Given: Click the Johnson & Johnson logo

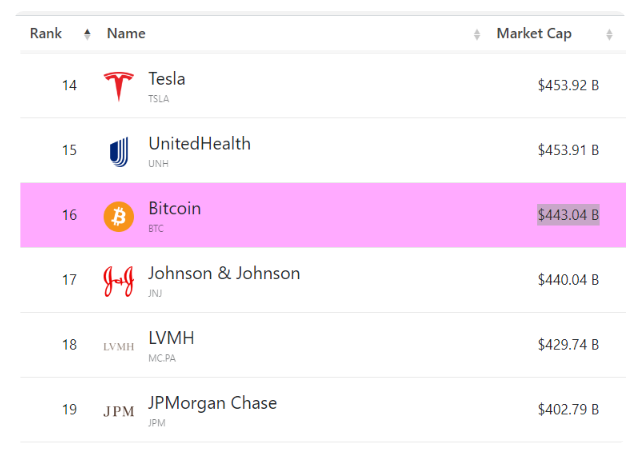Looking at the screenshot, I should coord(118,281).
